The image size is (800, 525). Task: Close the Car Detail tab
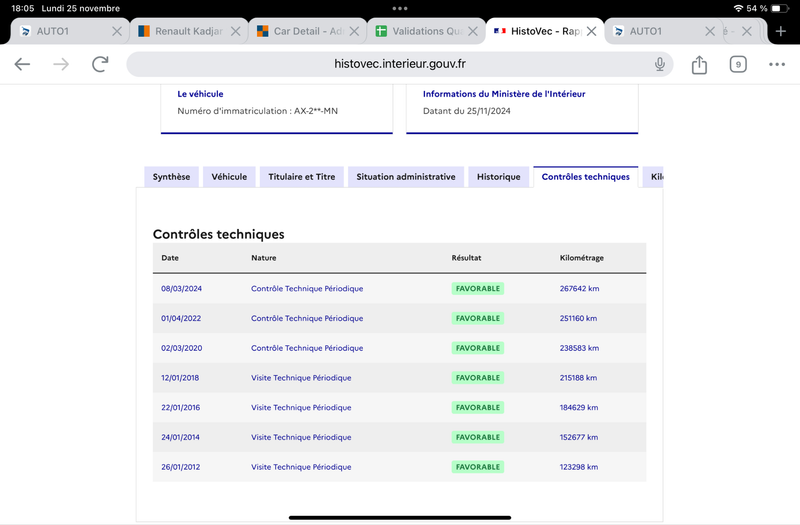(354, 31)
